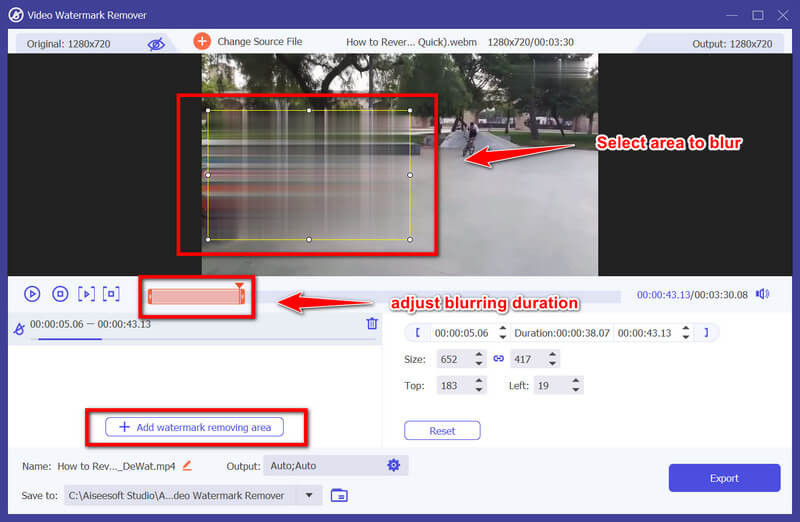Set end time with right bracket icon
800x522 pixels.
pyautogui.click(x=706, y=333)
